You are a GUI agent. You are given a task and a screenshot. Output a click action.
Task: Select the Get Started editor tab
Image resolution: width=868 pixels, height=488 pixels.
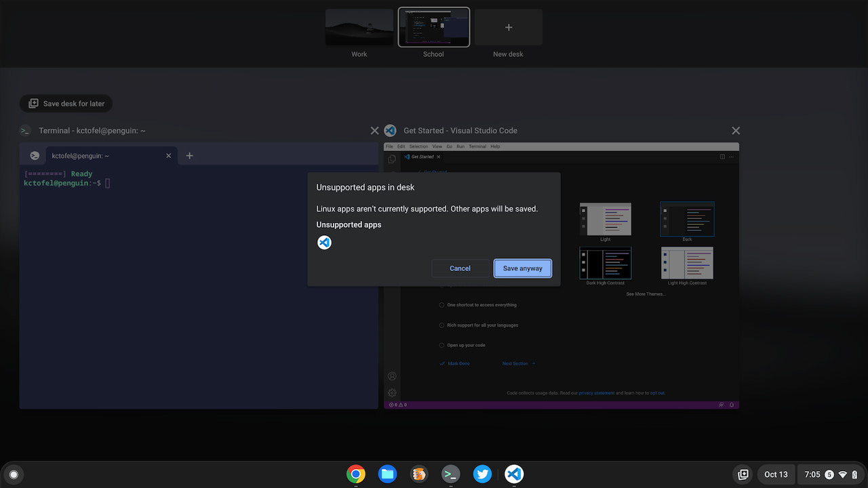tap(422, 157)
